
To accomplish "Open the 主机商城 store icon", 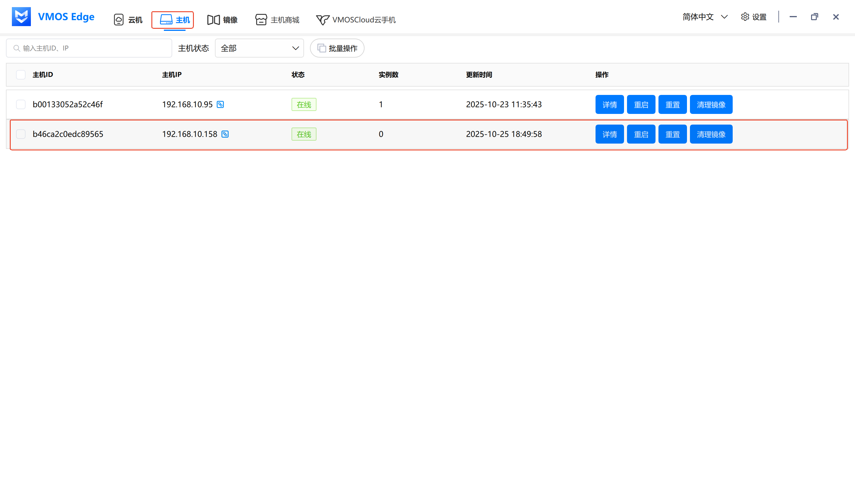I will pos(261,20).
